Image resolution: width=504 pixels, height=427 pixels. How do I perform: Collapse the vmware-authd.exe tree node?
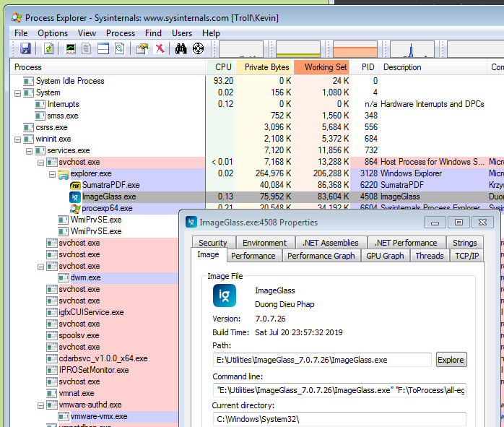coord(41,405)
